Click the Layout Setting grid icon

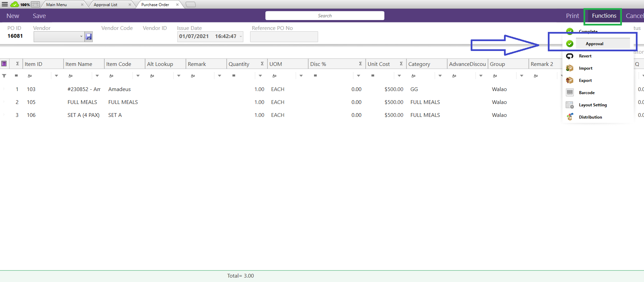570,105
